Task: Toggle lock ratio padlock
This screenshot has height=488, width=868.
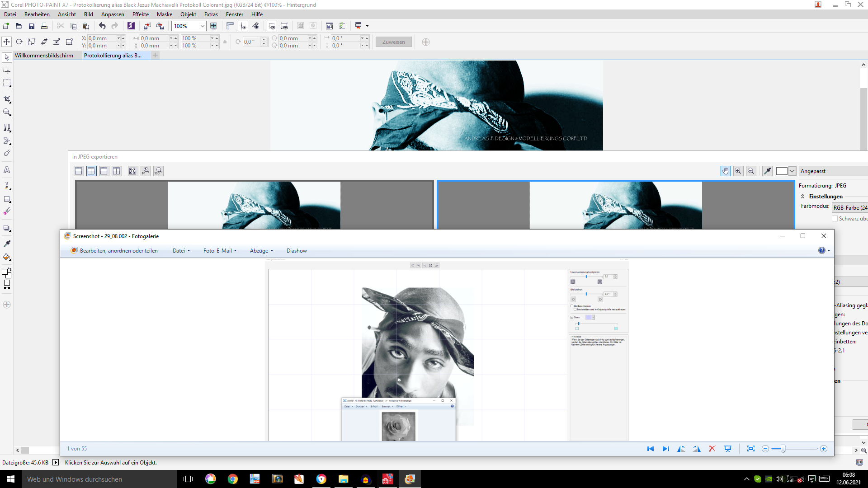Action: tap(225, 42)
